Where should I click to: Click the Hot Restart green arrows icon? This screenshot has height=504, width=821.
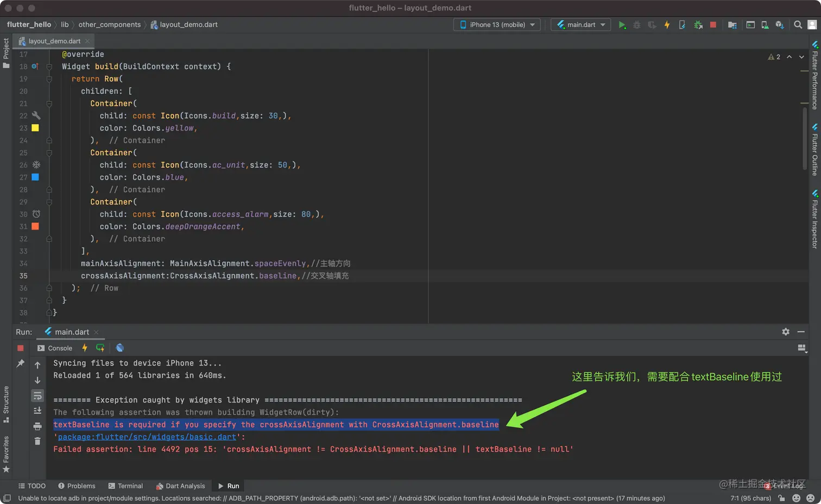[x=100, y=348]
